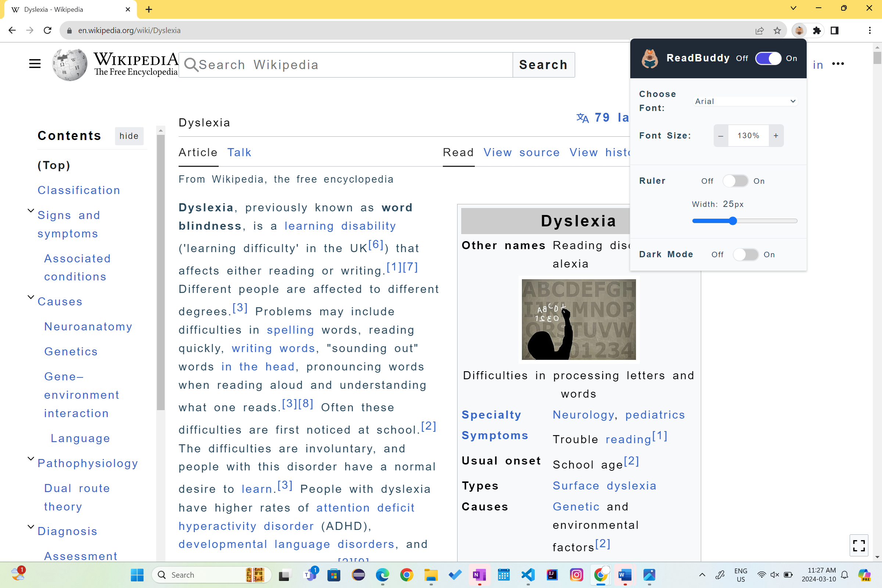Click the fullscreen icon at bottom right
Image resolution: width=882 pixels, height=588 pixels.
tap(859, 545)
